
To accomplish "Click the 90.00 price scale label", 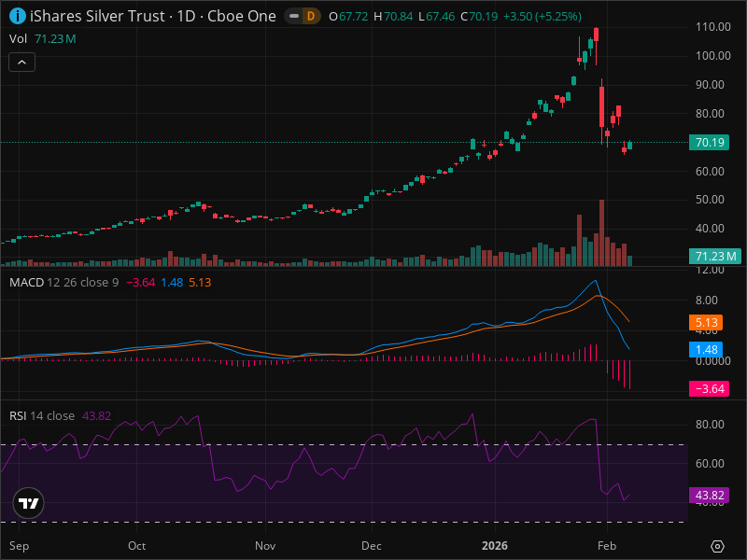I will (710, 85).
